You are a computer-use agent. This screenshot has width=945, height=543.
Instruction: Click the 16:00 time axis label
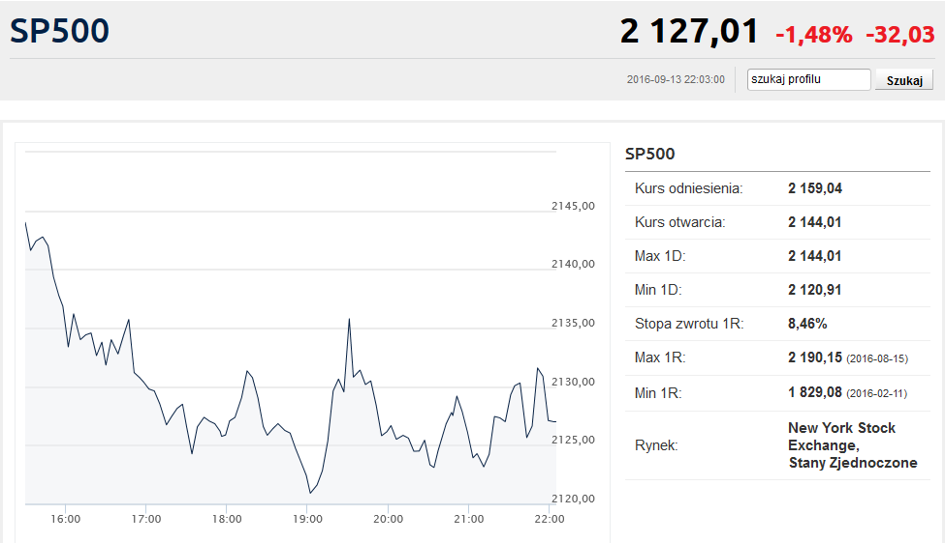click(x=66, y=519)
